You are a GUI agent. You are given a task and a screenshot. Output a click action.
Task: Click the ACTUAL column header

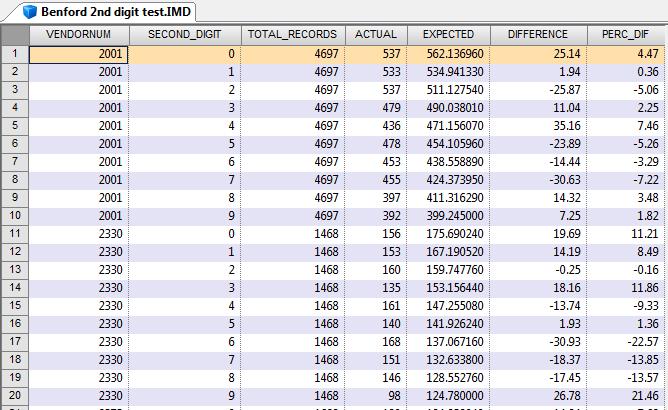(376, 35)
